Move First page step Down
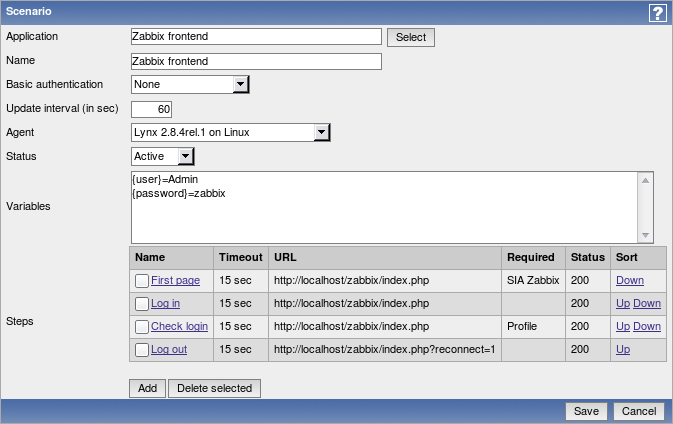673x424 pixels. 630,280
